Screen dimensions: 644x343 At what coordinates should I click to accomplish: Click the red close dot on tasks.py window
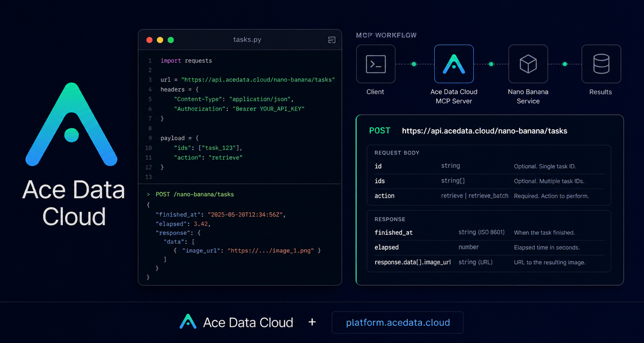coord(149,40)
